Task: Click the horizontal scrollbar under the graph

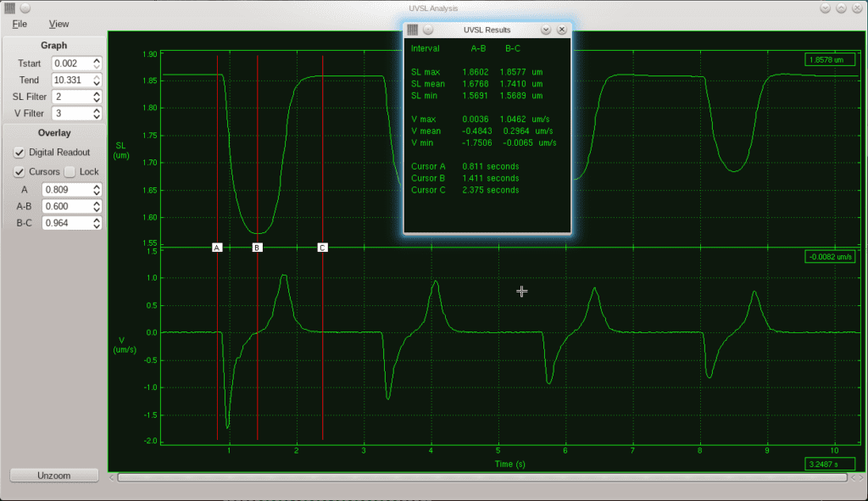Action: pyautogui.click(x=483, y=477)
